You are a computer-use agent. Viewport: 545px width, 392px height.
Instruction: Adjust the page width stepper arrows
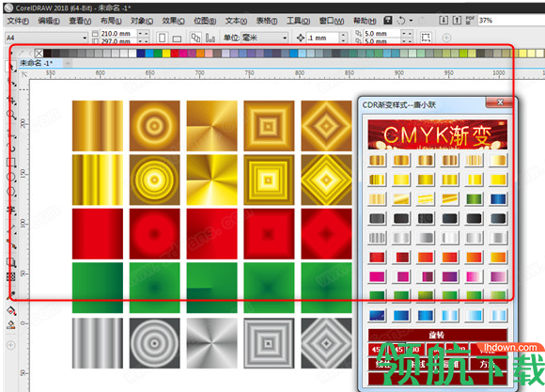click(143, 34)
